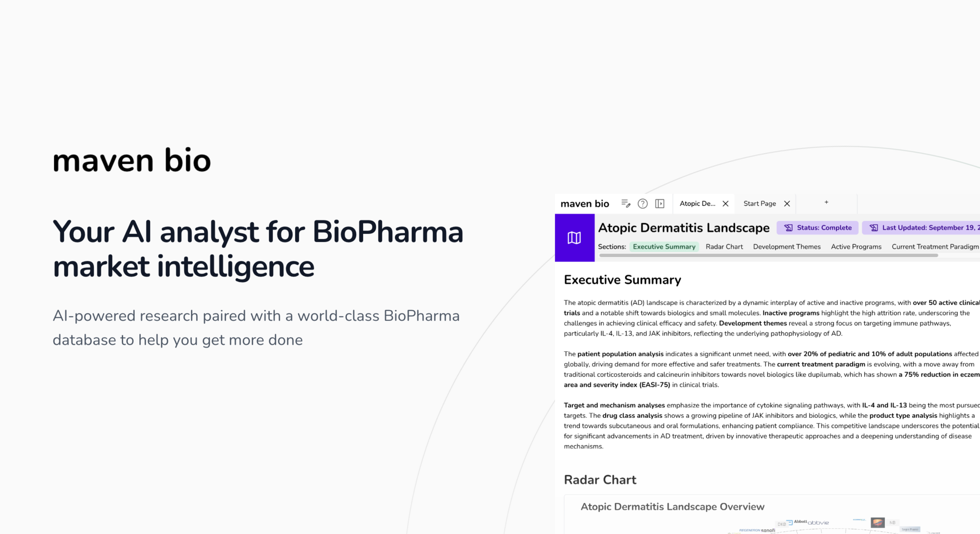Go to the Development Themes section
The width and height of the screenshot is (980, 534).
[x=787, y=247]
